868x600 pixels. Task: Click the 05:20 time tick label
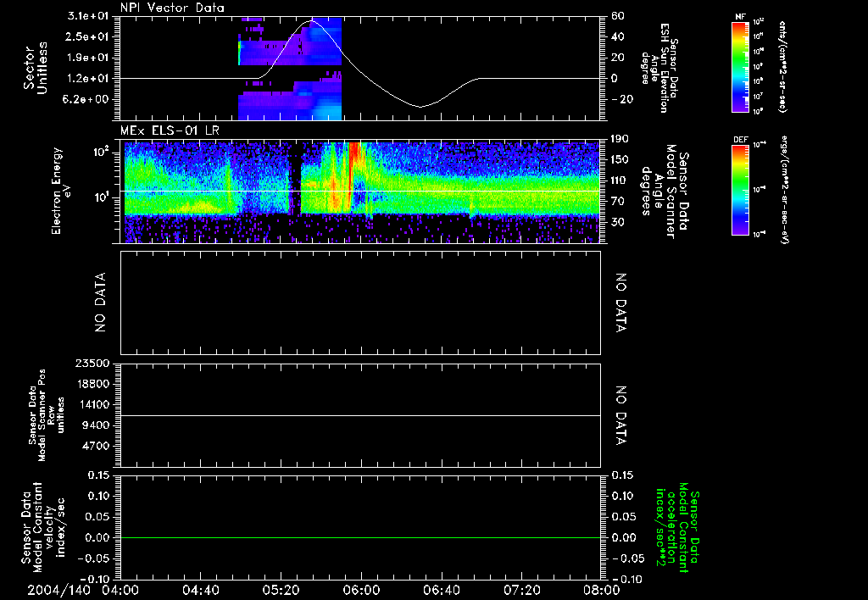click(281, 590)
